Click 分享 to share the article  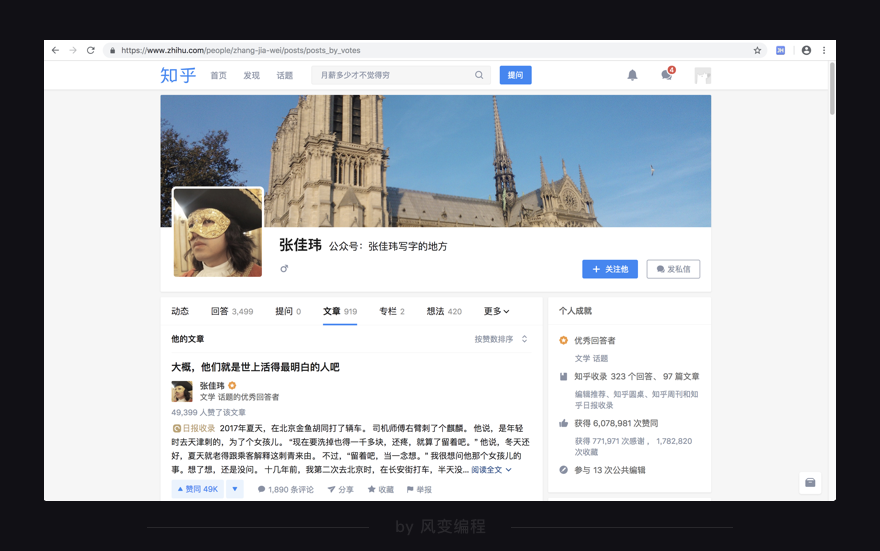340,489
